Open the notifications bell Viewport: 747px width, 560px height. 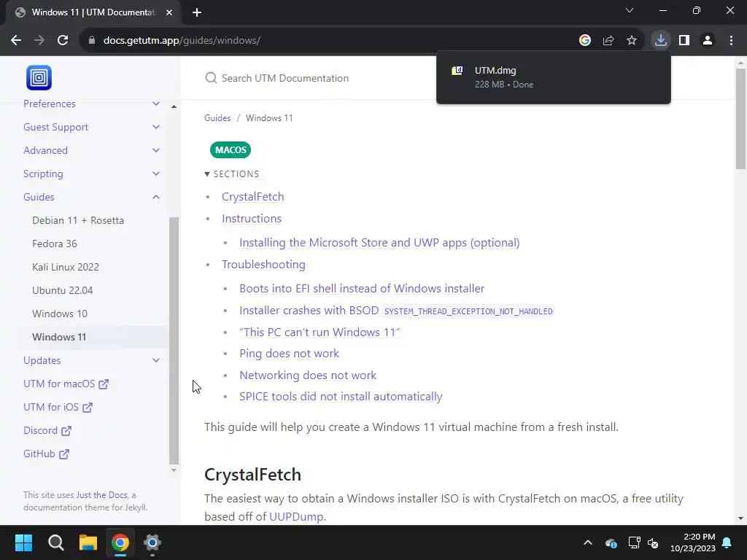pos(727,542)
